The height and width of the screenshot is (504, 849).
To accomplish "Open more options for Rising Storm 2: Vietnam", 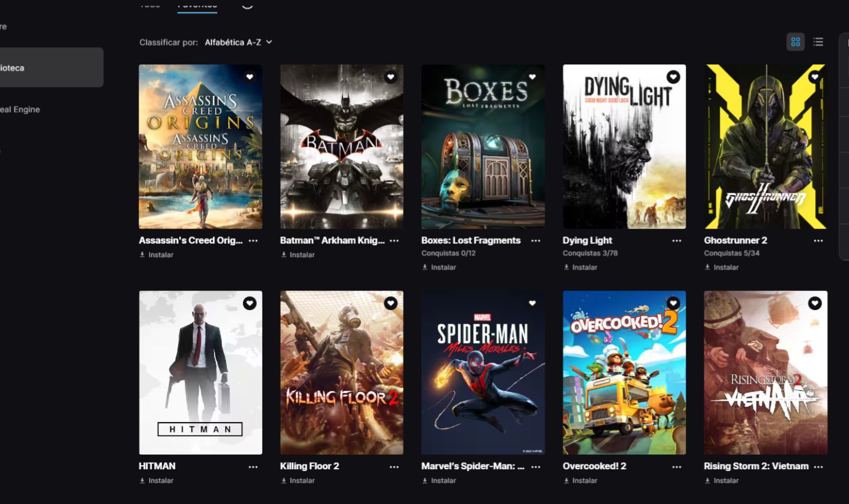I will pos(818,467).
